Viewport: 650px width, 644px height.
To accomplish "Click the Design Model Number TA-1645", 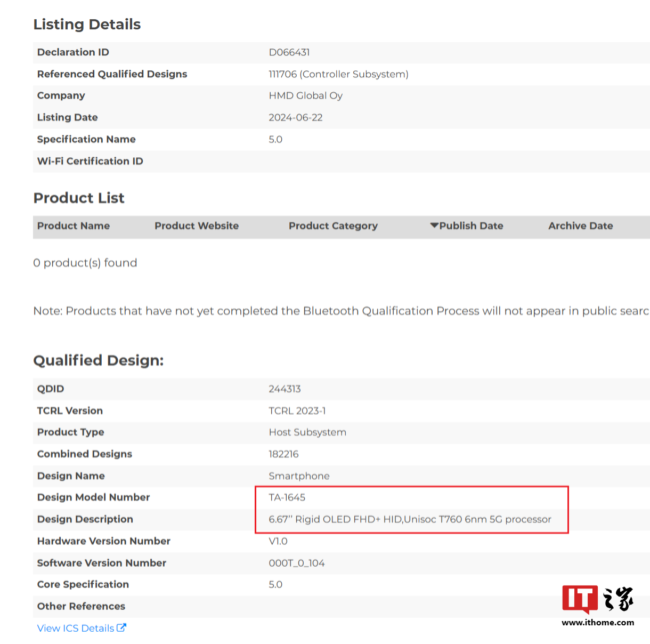I will pyautogui.click(x=287, y=497).
